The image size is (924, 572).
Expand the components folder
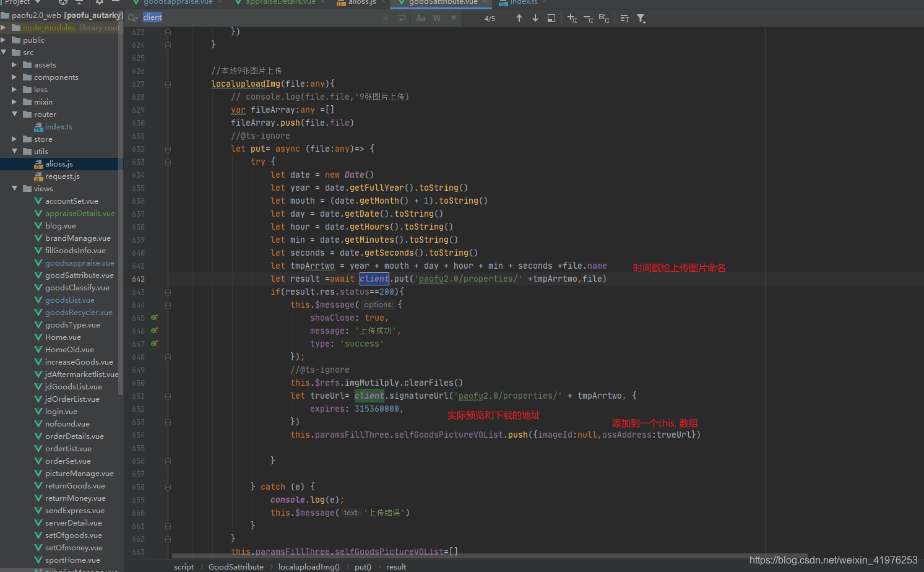[14, 77]
